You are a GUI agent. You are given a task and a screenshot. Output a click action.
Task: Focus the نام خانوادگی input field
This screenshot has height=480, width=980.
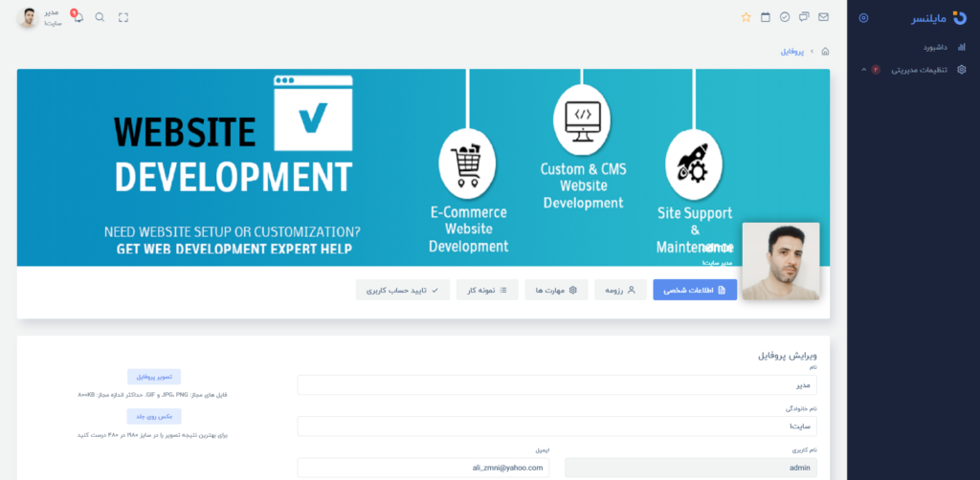[557, 426]
